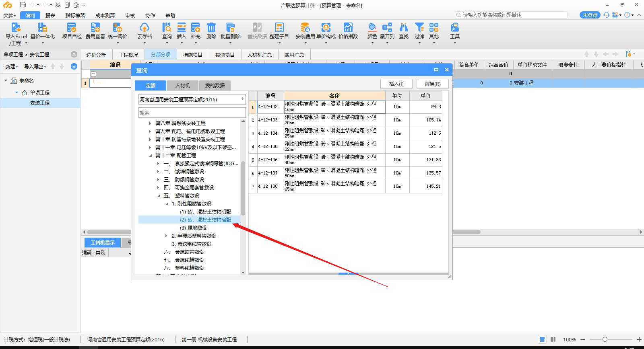Collapse 1. 刚性阻燃管敷设 node
Screen dimensions: 644x349
[x=166, y=204]
